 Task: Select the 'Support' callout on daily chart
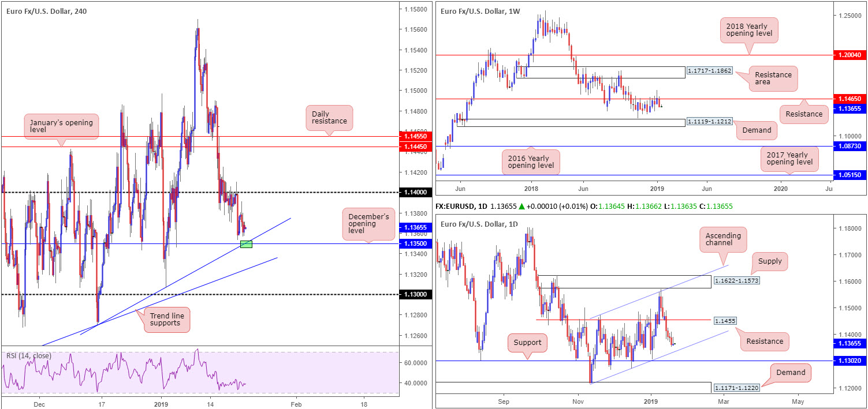(x=528, y=342)
